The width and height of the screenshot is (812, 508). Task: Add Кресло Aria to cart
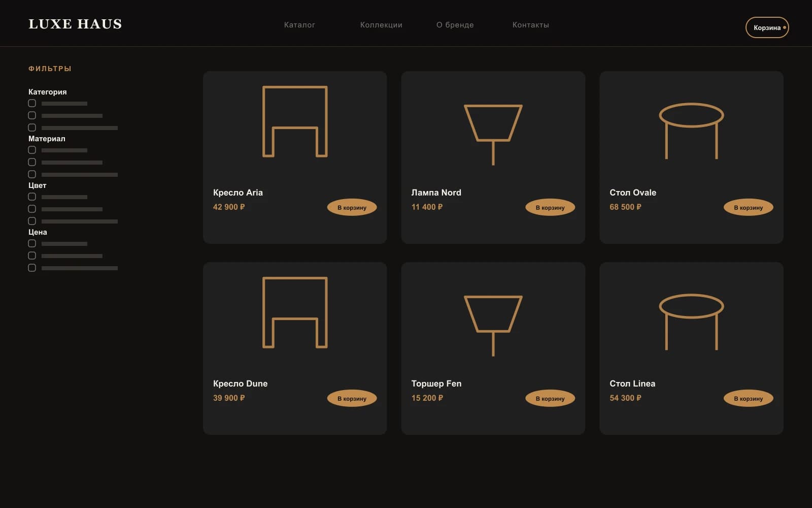[352, 207]
